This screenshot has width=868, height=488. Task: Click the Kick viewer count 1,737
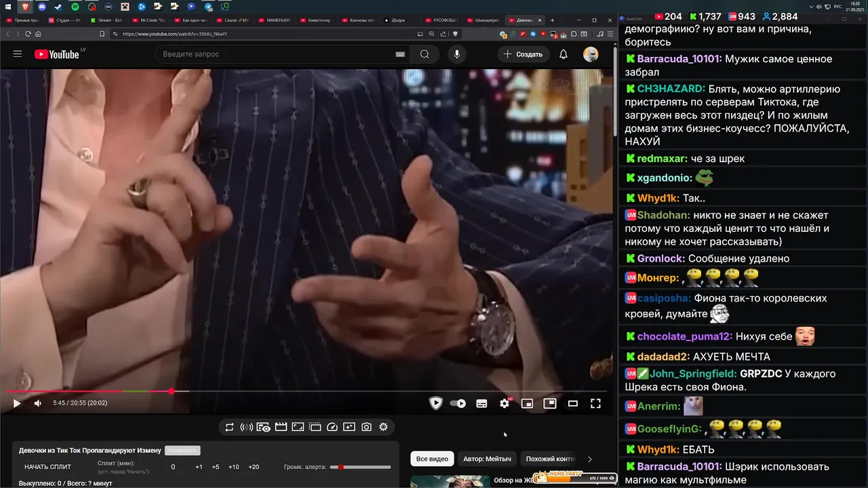click(705, 16)
